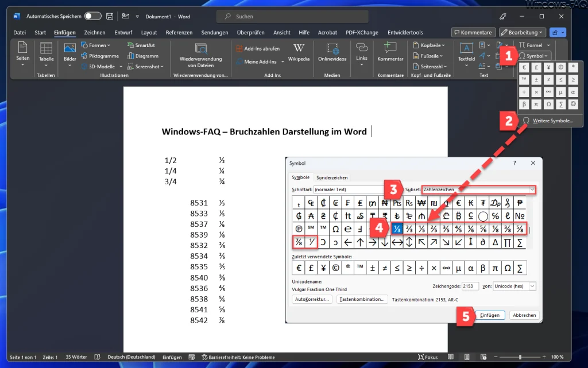
Task: Insert a table via Tabelle icon
Action: tap(46, 55)
